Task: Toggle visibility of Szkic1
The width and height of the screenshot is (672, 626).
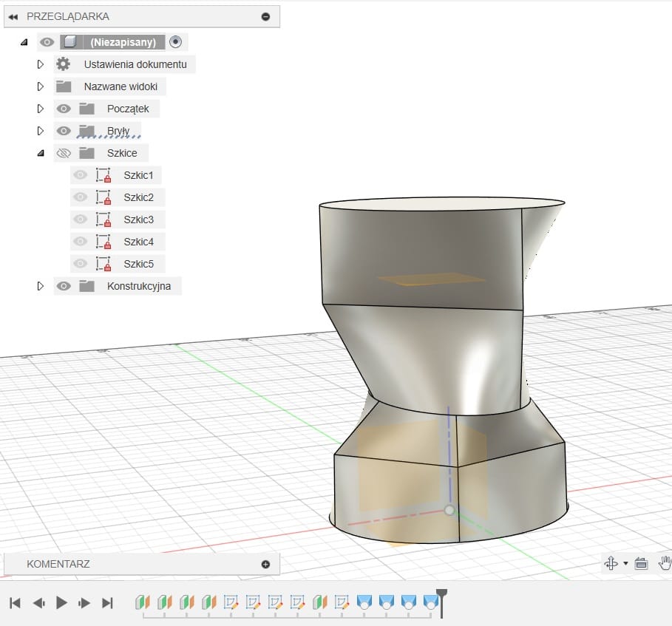Action: [81, 175]
